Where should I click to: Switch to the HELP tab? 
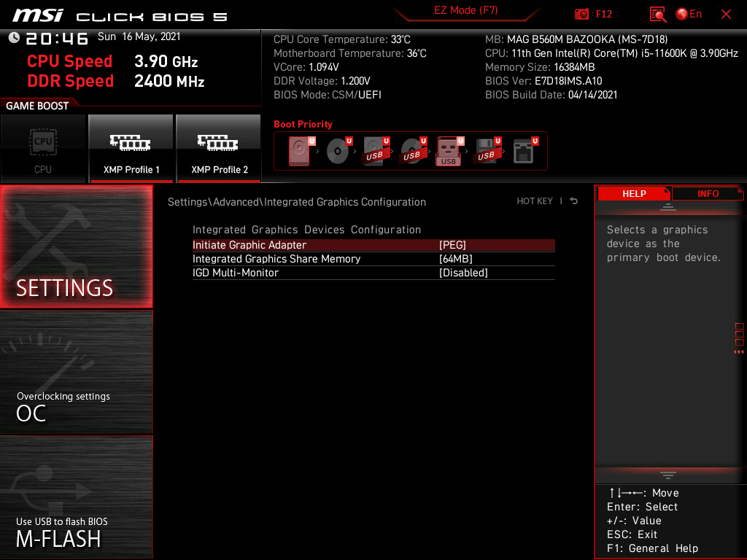pyautogui.click(x=634, y=193)
